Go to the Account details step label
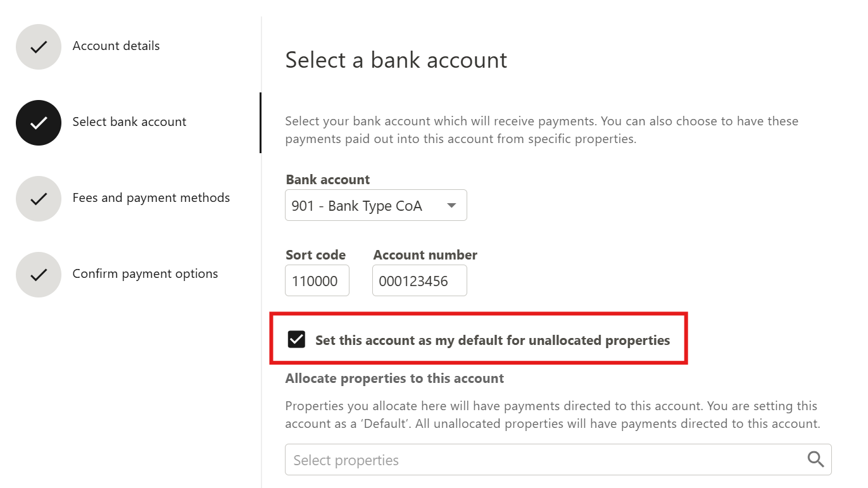This screenshot has width=868, height=488. (x=116, y=46)
